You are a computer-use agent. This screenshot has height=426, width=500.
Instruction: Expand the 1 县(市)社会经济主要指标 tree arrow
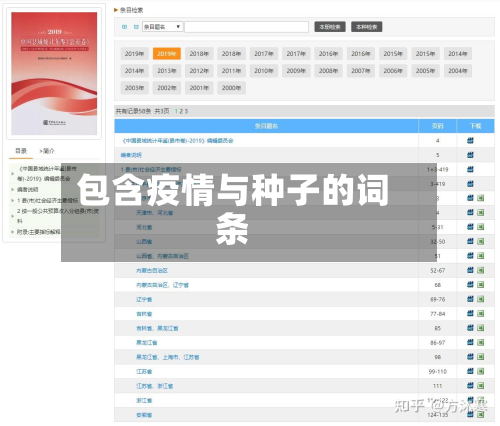pyautogui.click(x=13, y=201)
